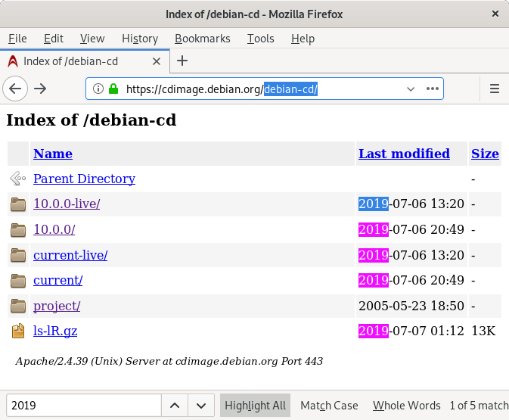Toggle Whole Words in find bar
Viewport: 509px width, 420px height.
(x=406, y=406)
